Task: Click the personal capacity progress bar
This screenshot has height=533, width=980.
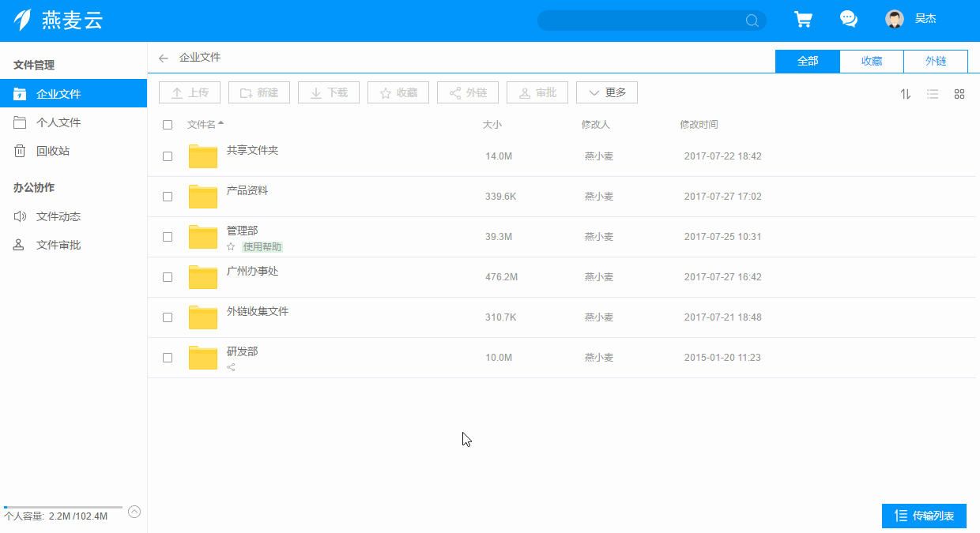Action: [62, 508]
